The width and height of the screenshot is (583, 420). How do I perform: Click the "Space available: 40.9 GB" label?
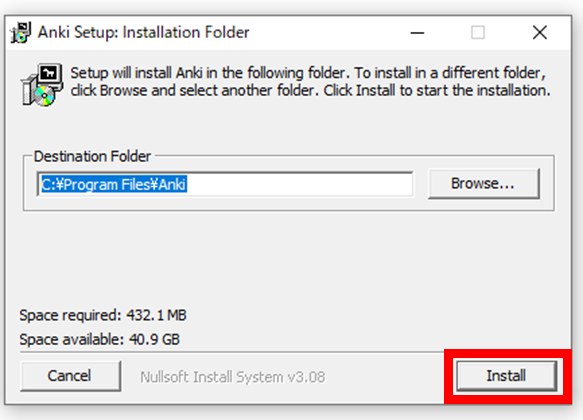pos(100,339)
